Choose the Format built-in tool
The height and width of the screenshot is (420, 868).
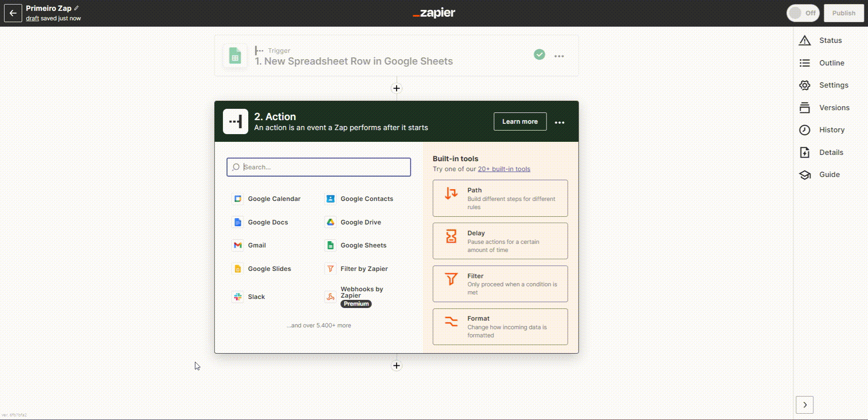click(500, 327)
